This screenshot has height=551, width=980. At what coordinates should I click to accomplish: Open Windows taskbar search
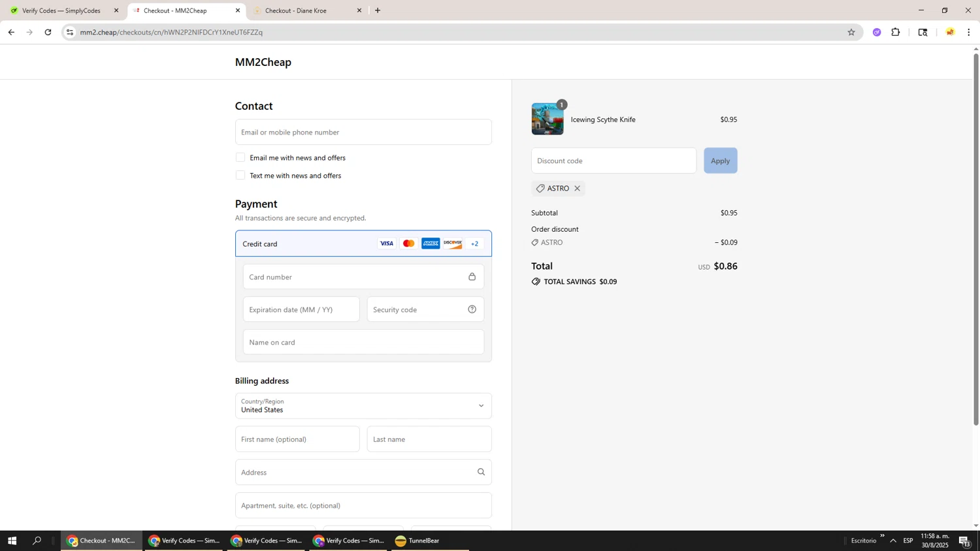pyautogui.click(x=37, y=541)
